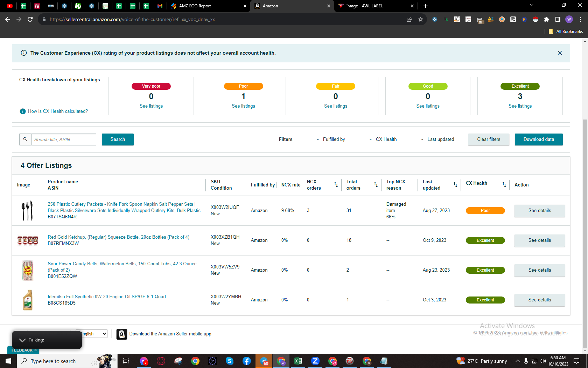Image resolution: width=588 pixels, height=368 pixels.
Task: Sort table by CX Health column
Action: pos(504,185)
